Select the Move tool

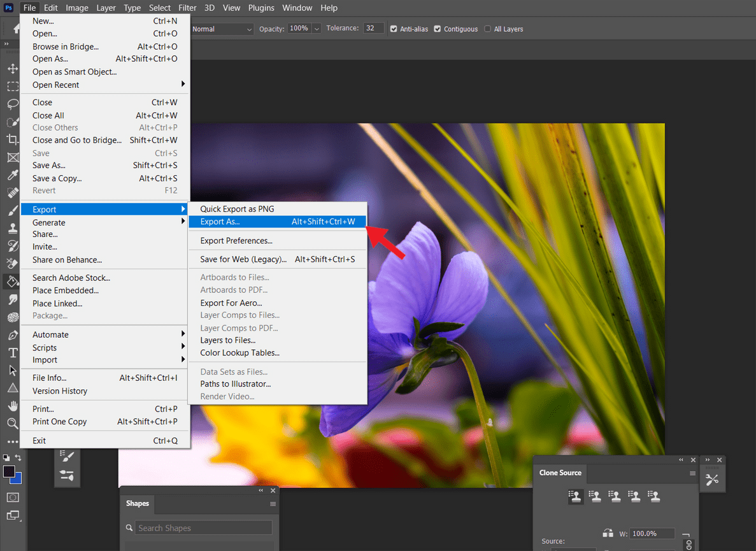click(13, 68)
